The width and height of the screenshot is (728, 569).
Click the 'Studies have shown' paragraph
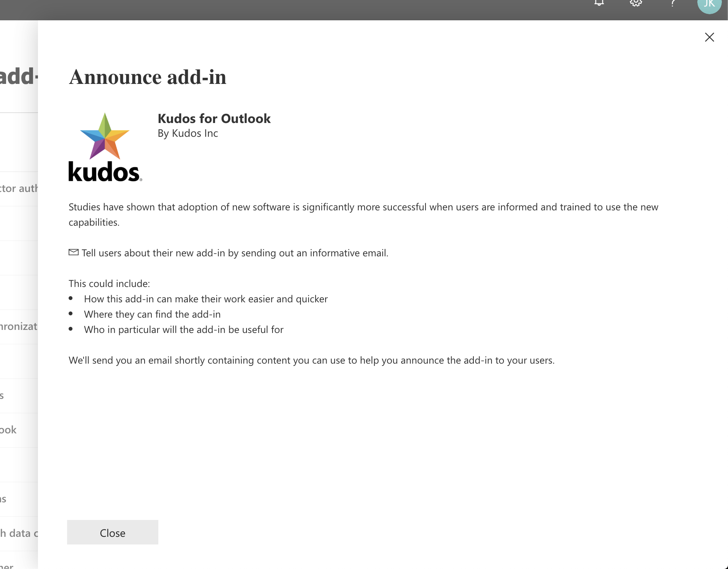click(x=363, y=215)
